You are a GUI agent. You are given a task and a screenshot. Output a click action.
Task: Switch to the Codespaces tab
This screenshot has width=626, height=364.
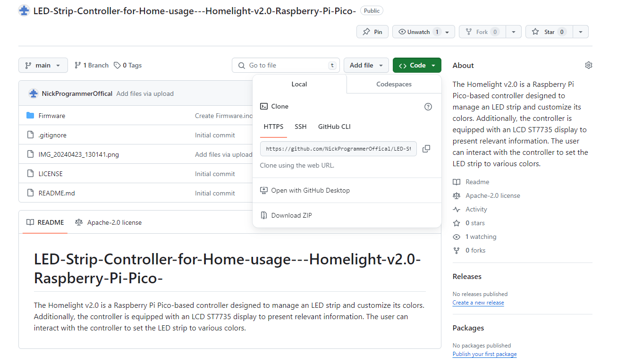(394, 84)
